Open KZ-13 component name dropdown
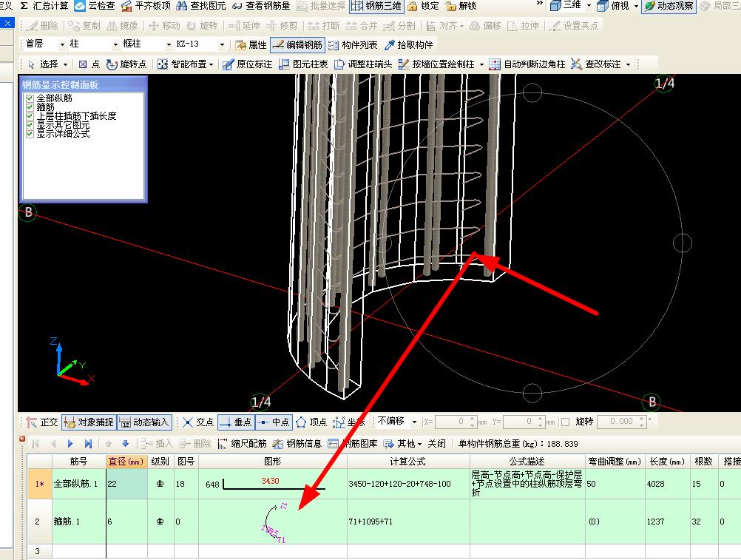Image resolution: width=741 pixels, height=560 pixels. pos(222,44)
